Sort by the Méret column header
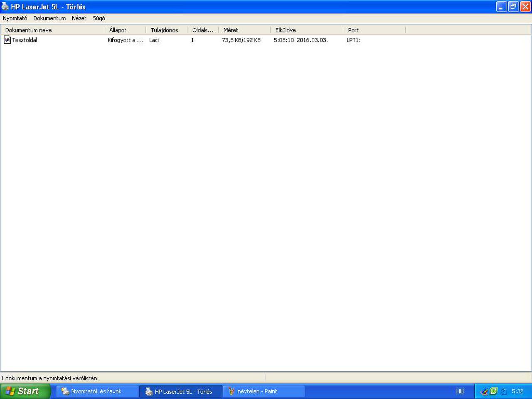 (x=244, y=30)
